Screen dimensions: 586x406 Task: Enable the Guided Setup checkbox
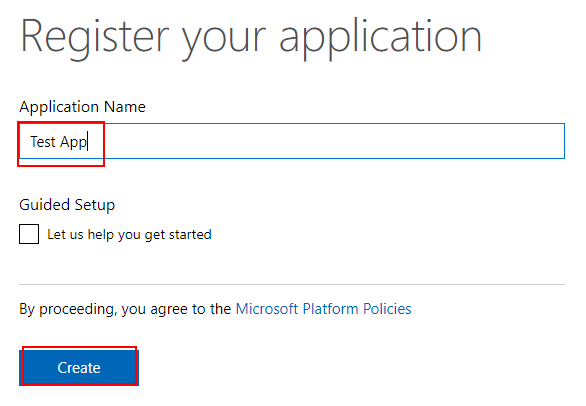point(29,234)
